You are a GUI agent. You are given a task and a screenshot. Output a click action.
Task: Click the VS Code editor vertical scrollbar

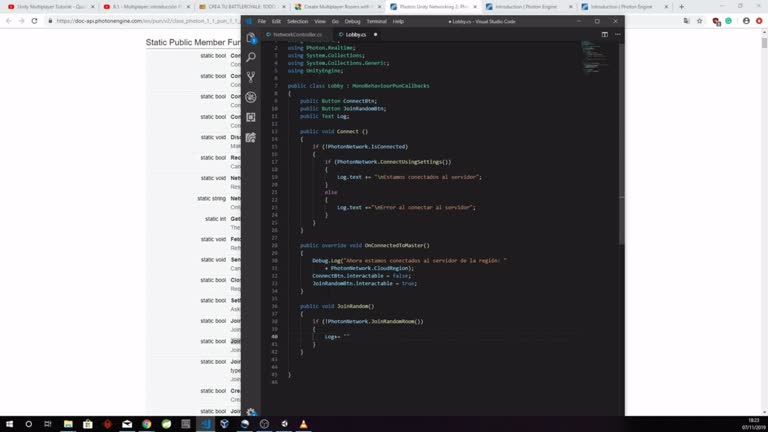click(622, 144)
